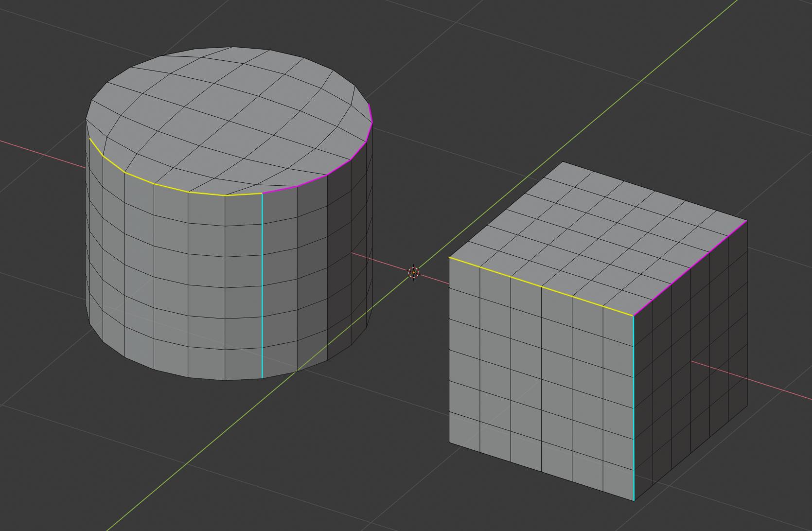
Task: Click the cube's top face
Action: pyautogui.click(x=598, y=238)
